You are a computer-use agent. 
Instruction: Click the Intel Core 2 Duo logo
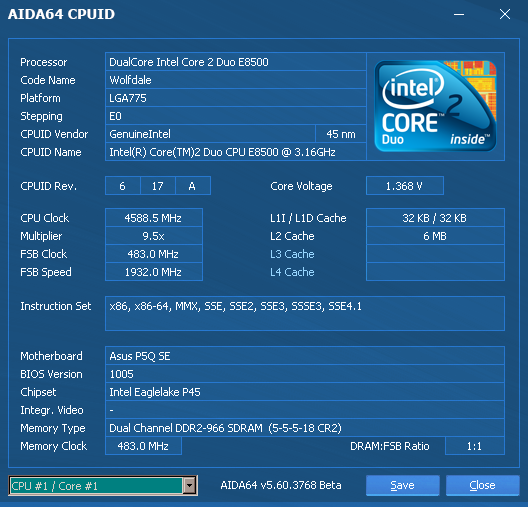435,106
